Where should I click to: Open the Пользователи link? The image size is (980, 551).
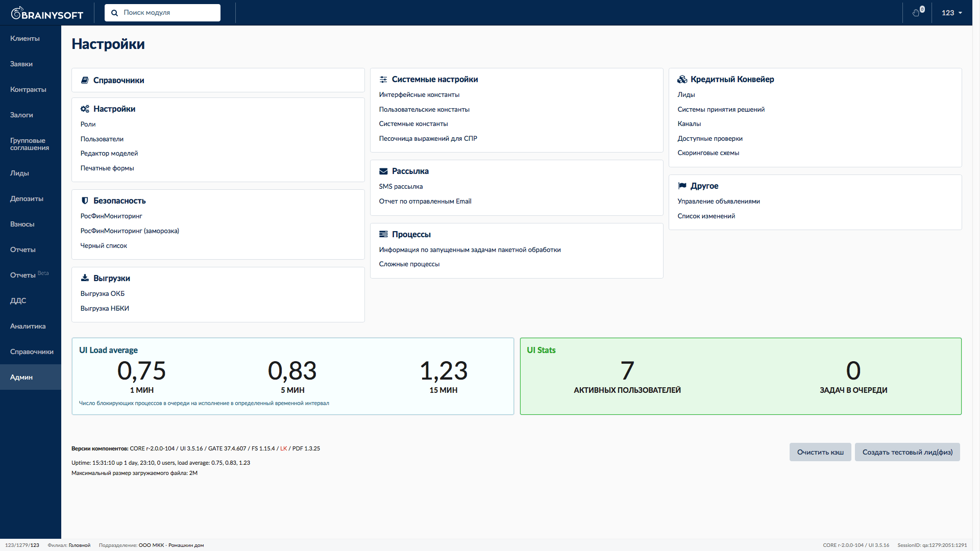click(102, 139)
